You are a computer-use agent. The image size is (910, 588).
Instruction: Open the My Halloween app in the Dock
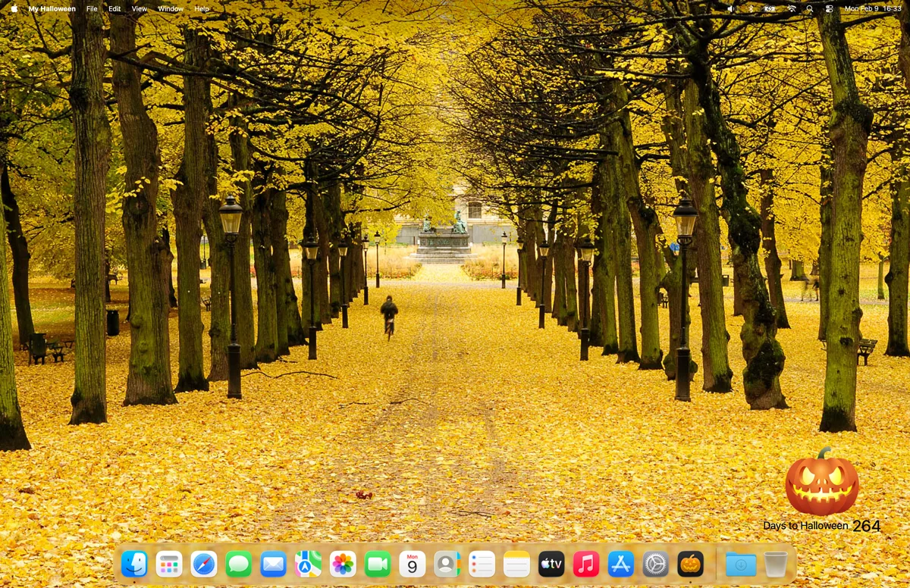(690, 564)
